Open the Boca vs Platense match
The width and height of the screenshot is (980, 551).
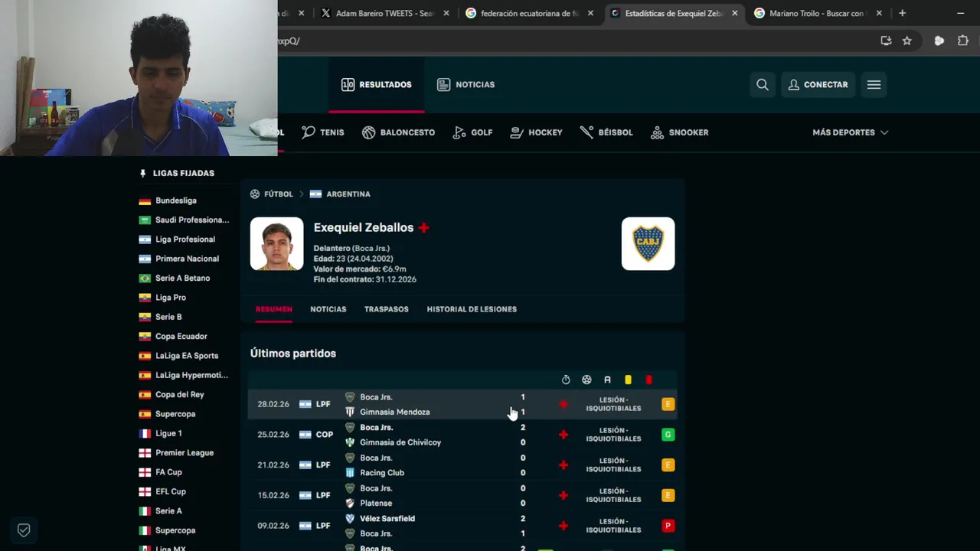pyautogui.click(x=462, y=495)
